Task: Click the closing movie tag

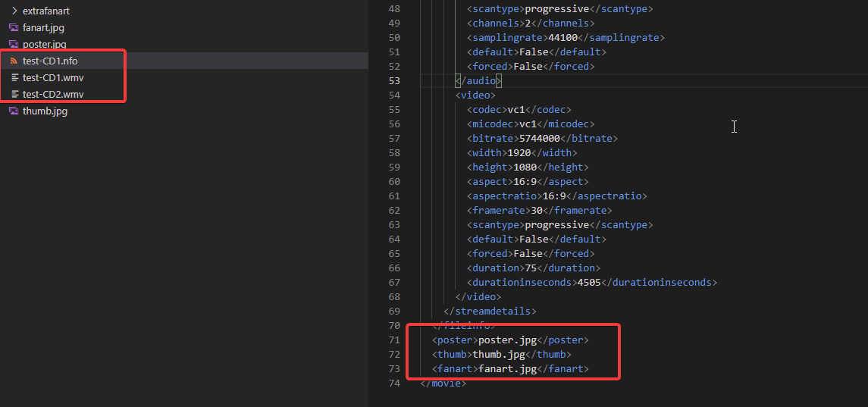Action: (x=443, y=384)
